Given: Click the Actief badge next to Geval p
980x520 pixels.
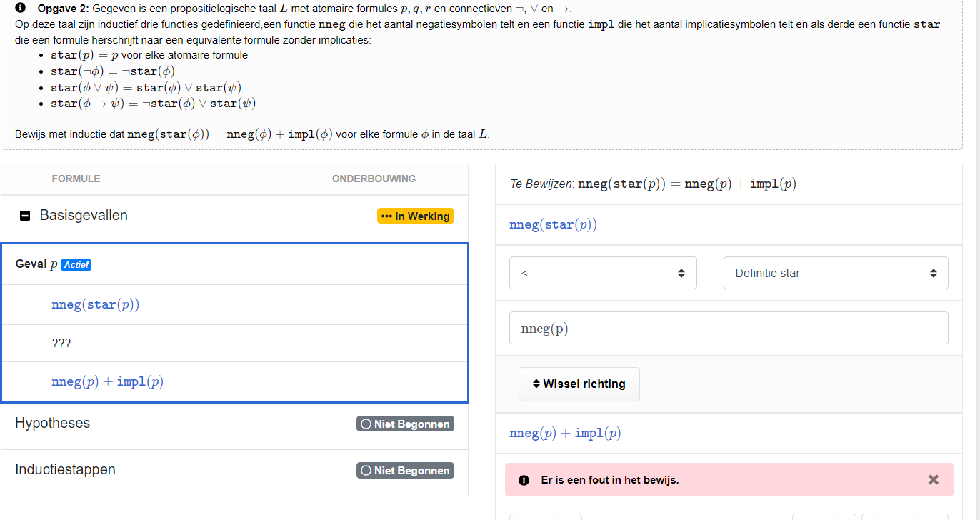Looking at the screenshot, I should (76, 264).
